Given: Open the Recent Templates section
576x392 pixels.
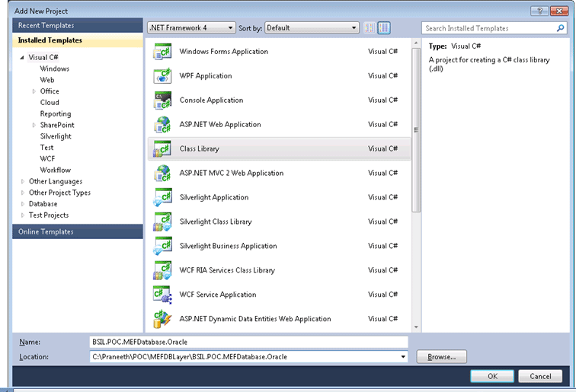Looking at the screenshot, I should click(78, 25).
